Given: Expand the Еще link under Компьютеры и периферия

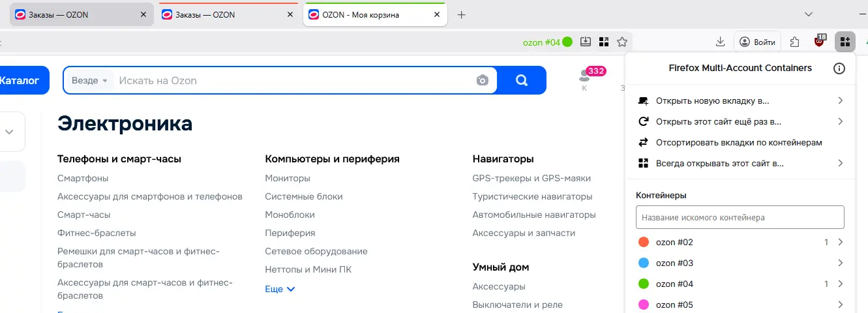Looking at the screenshot, I should pyautogui.click(x=280, y=289).
